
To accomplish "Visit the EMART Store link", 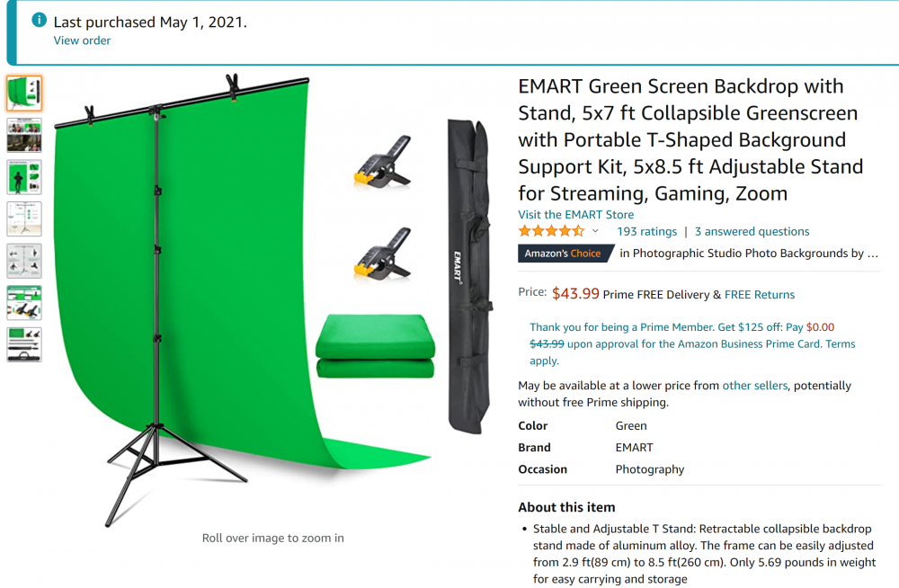I will pyautogui.click(x=575, y=215).
